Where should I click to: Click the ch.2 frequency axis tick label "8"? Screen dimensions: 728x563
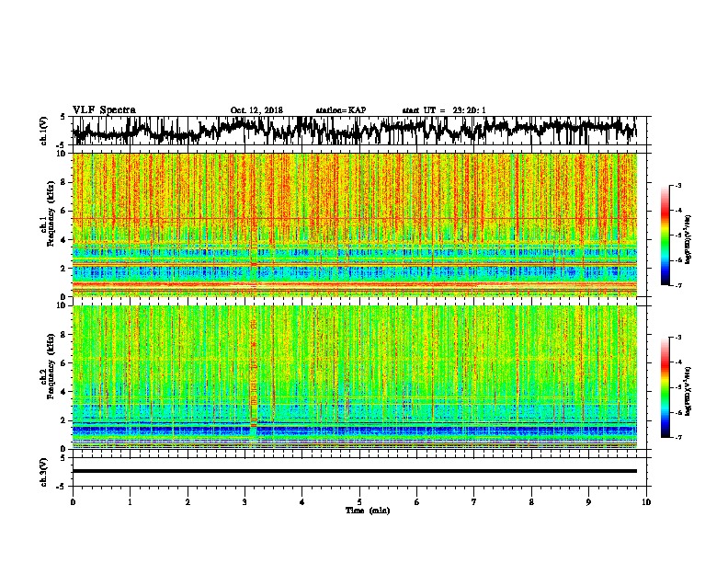tap(64, 335)
